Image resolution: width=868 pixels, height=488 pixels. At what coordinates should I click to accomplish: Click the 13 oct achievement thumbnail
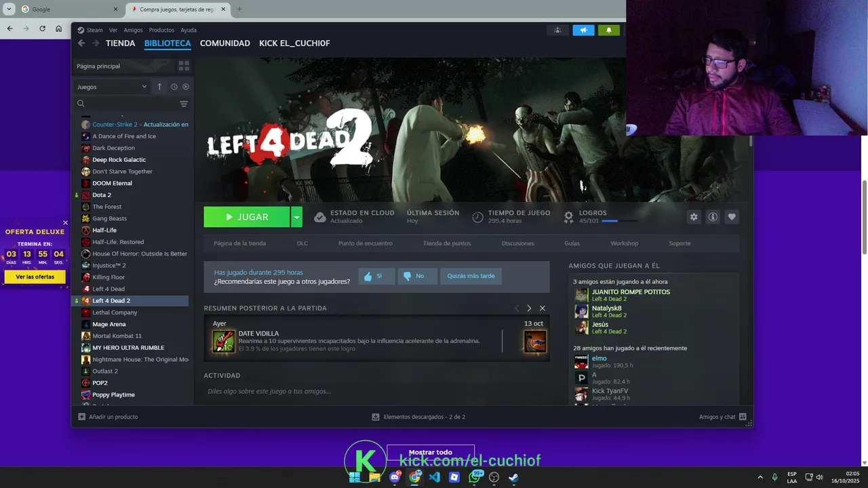(535, 341)
